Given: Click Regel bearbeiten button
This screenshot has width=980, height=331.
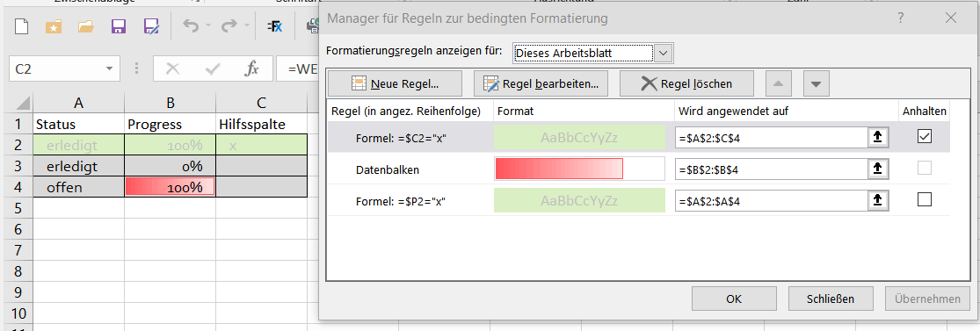Looking at the screenshot, I should [541, 83].
